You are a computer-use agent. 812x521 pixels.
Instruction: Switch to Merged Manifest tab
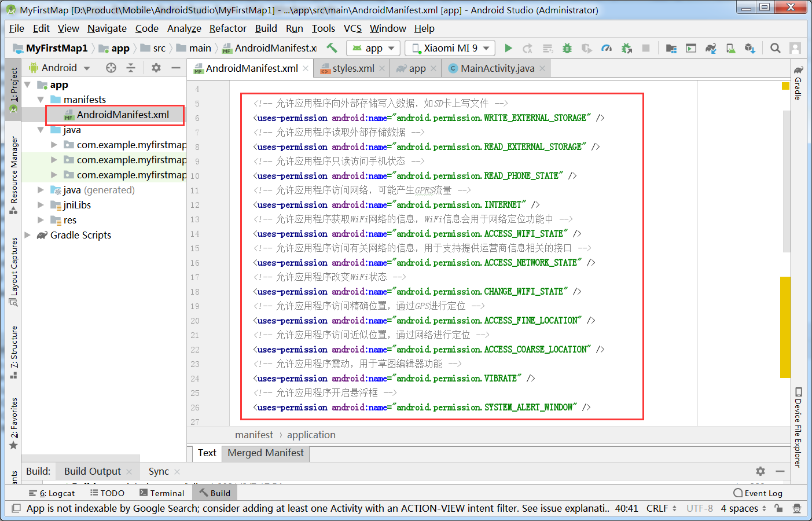(x=266, y=453)
